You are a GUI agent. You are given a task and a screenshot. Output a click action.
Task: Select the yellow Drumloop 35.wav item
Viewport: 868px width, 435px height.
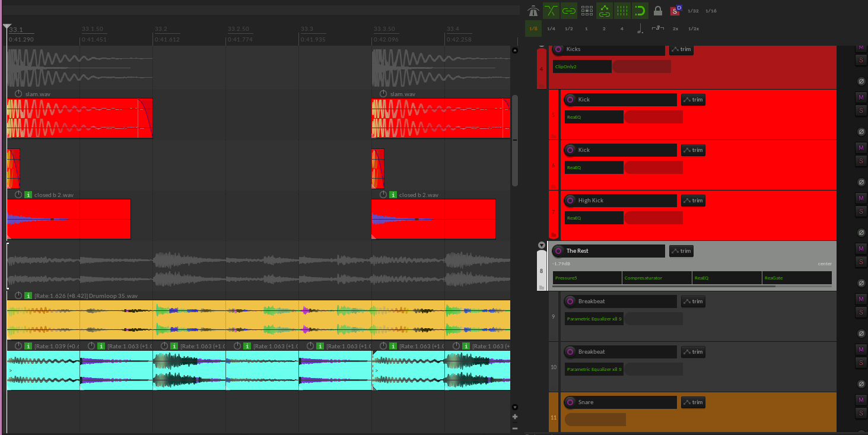pos(258,319)
